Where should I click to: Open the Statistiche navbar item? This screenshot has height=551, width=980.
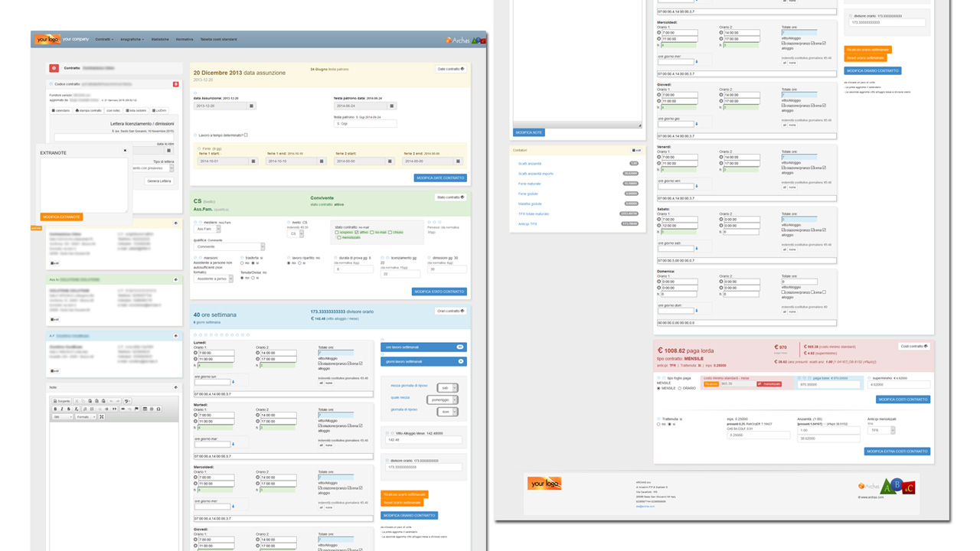pos(160,39)
